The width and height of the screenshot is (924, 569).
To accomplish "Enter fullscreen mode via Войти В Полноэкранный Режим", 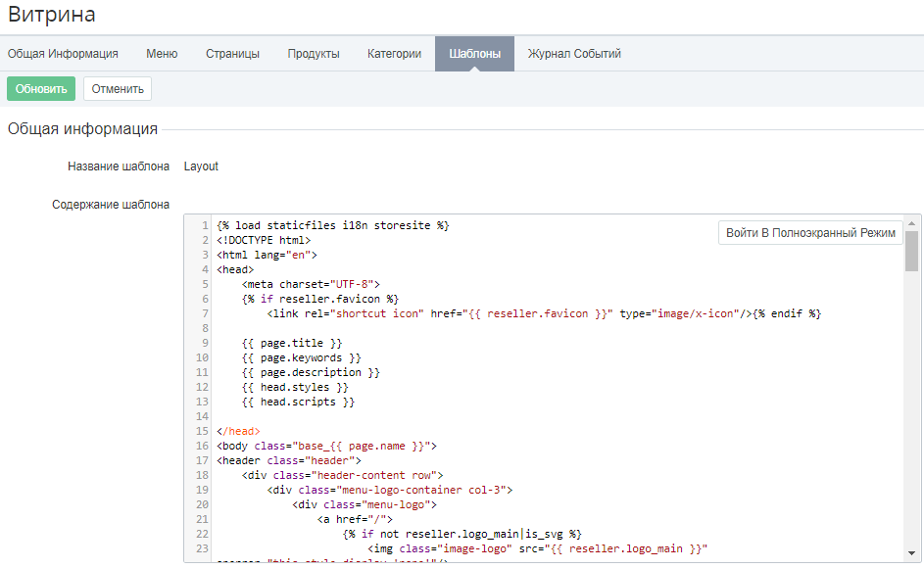I will (810, 233).
